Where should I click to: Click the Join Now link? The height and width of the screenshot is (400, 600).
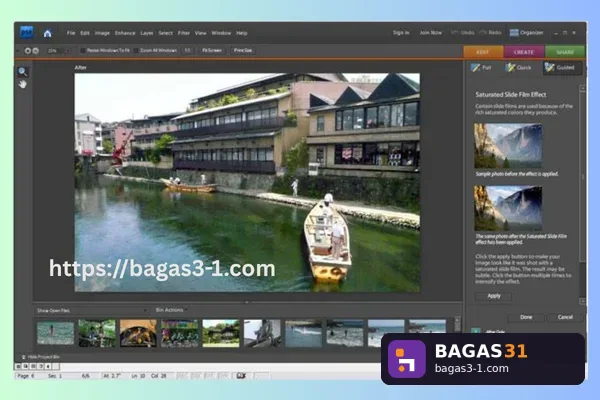click(430, 33)
